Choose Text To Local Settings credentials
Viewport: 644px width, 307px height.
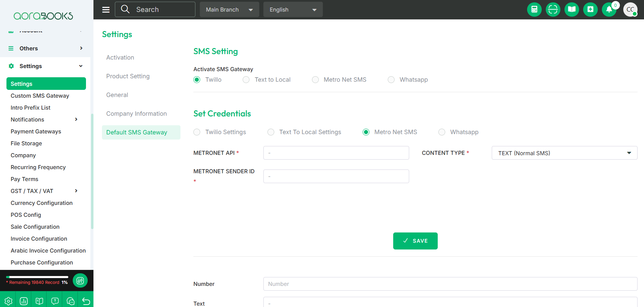tap(271, 132)
